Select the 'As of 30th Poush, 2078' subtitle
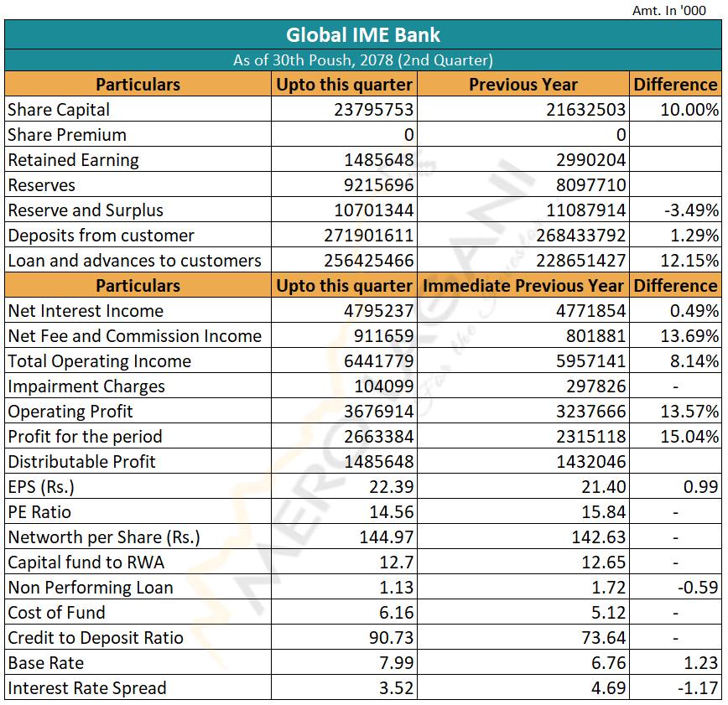The width and height of the screenshot is (728, 705). pyautogui.click(x=363, y=60)
